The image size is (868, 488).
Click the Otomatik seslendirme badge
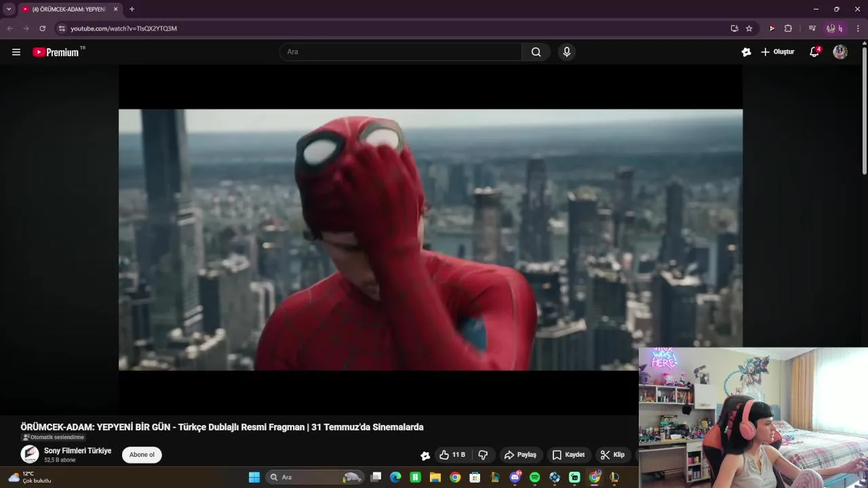[53, 438]
